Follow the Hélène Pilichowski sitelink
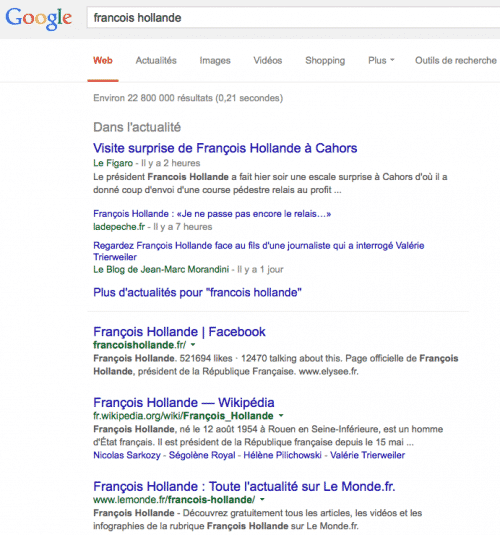Screen dimensions: 500x535 coord(282,455)
